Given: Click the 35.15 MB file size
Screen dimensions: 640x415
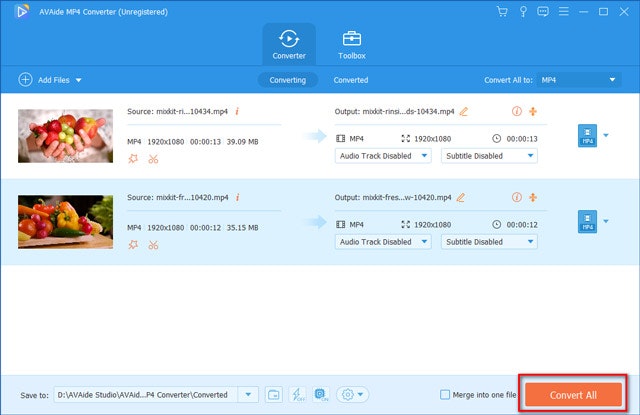Looking at the screenshot, I should click(x=242, y=228).
